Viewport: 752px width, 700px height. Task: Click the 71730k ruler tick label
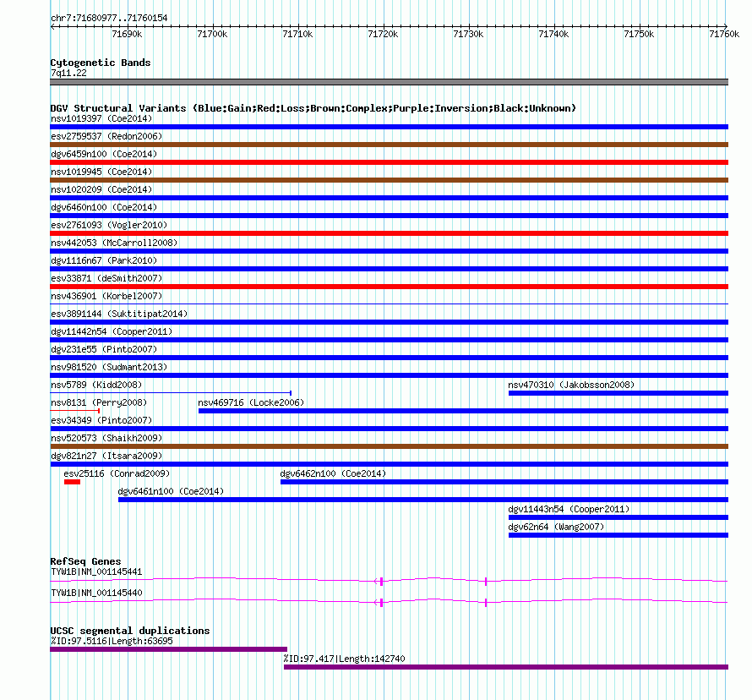pyautogui.click(x=468, y=34)
